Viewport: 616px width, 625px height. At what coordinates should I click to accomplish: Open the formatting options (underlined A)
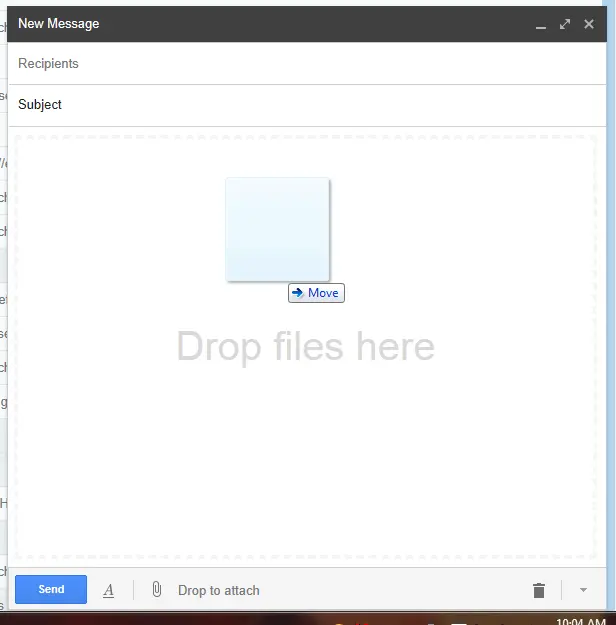(x=109, y=591)
